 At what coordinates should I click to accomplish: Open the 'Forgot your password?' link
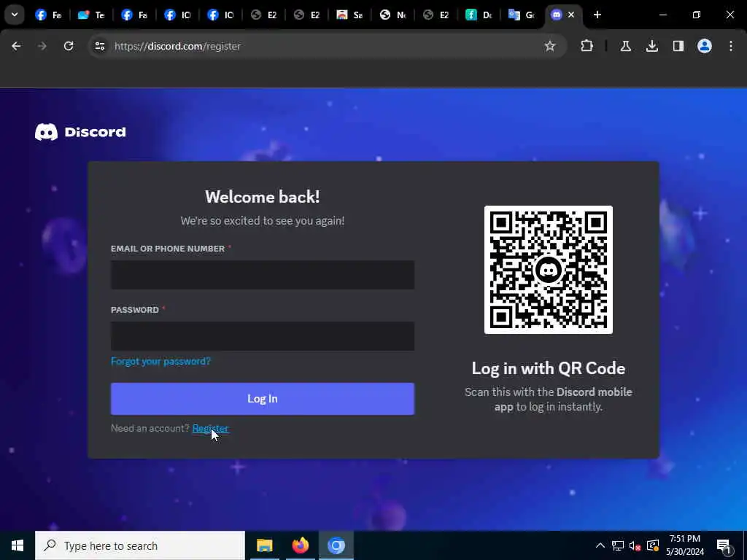(160, 362)
